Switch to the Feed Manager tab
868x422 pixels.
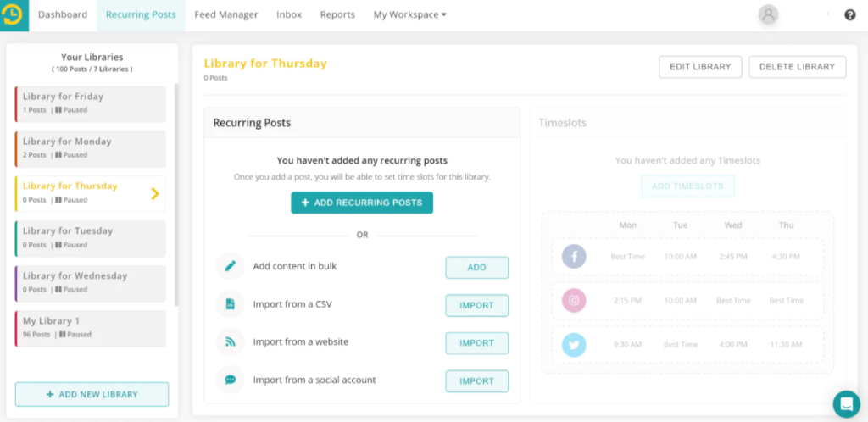click(x=225, y=15)
